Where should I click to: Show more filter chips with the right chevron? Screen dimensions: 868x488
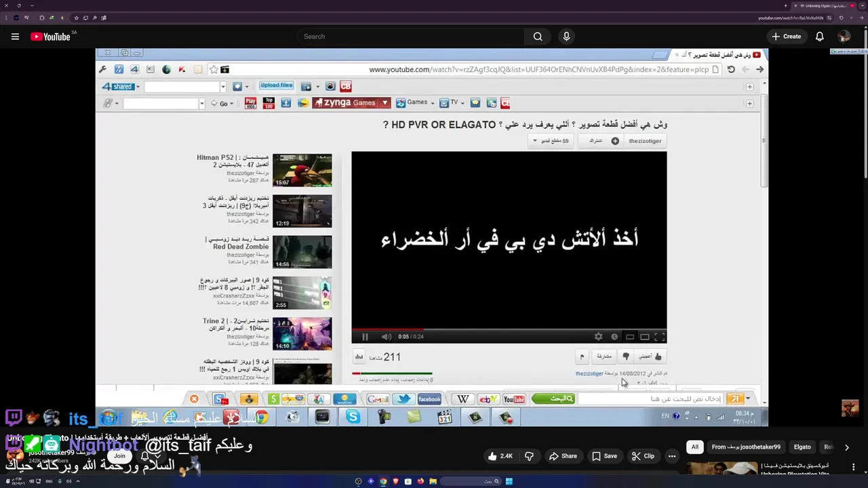(846, 447)
